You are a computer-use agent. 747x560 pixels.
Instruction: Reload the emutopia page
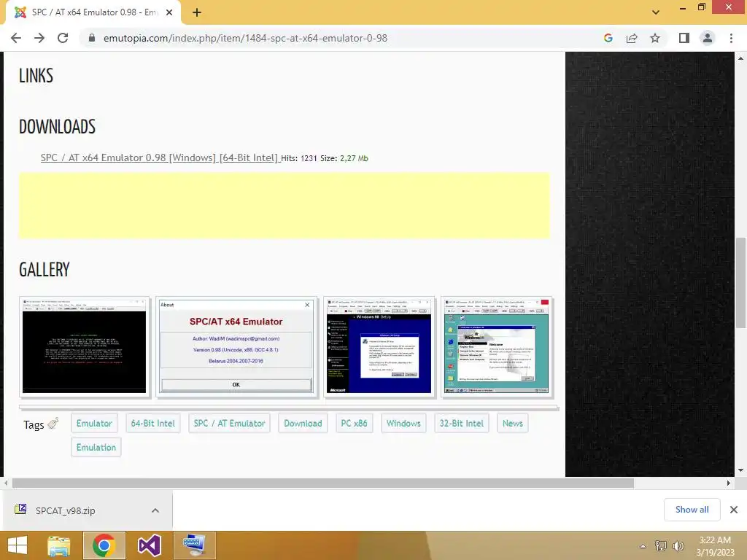pyautogui.click(x=63, y=38)
